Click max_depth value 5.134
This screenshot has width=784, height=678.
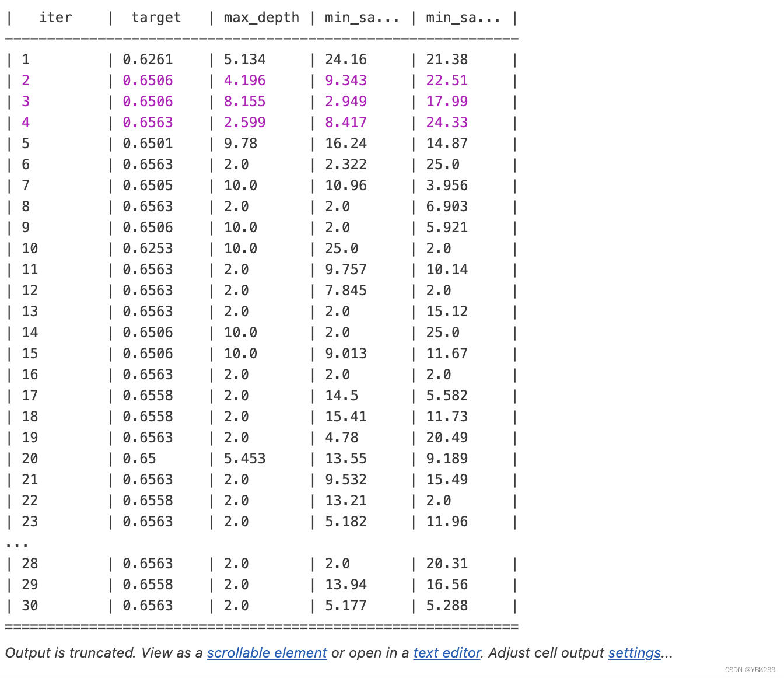[244, 60]
